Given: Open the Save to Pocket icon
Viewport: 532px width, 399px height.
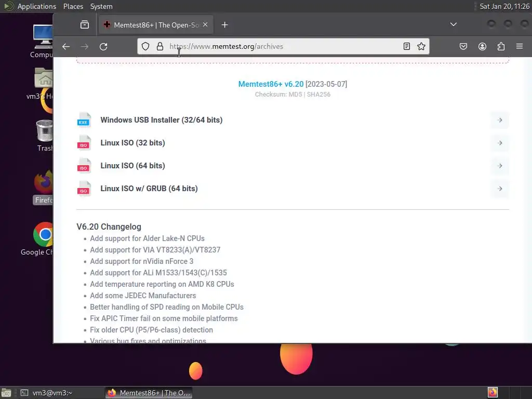Looking at the screenshot, I should (463, 46).
